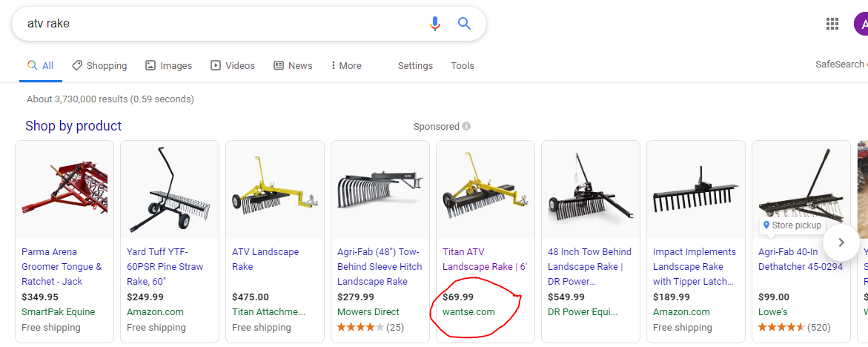Open the Google apps grid icon
Screen dimensions: 868x347
(x=832, y=23)
